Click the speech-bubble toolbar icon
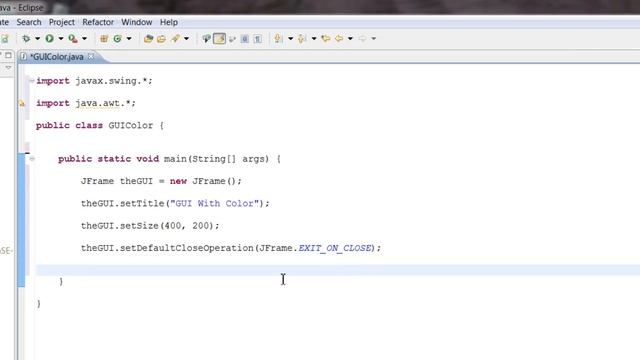The height and width of the screenshot is (360, 640). point(207,38)
